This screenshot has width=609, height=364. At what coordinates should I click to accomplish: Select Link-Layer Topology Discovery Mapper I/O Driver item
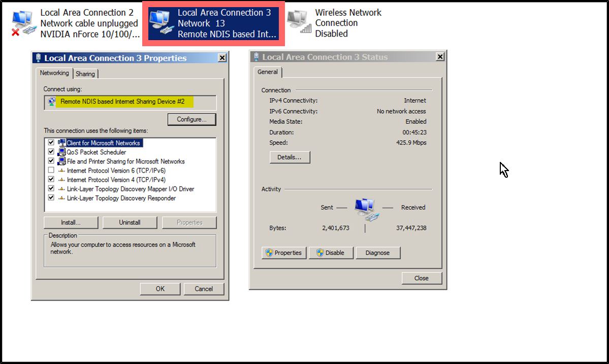point(131,189)
